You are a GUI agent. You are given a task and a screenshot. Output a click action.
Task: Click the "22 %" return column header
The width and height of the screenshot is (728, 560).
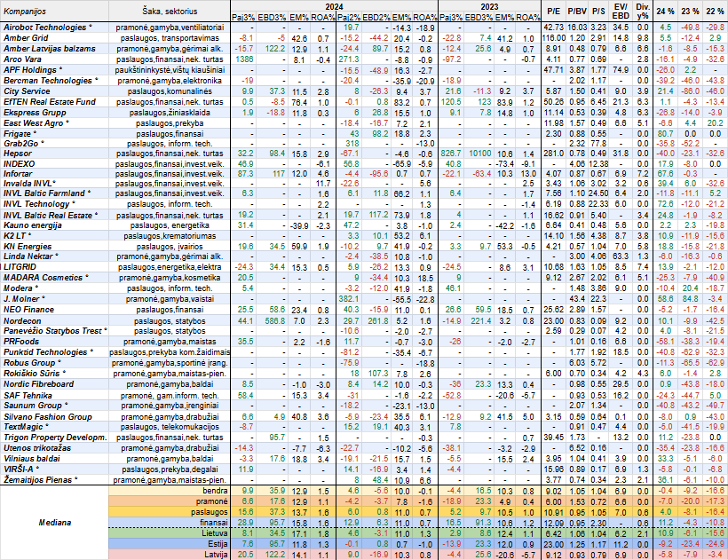715,12
